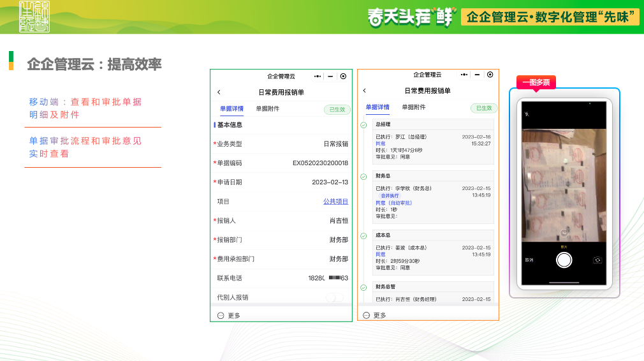This screenshot has height=361, width=644.
Task: Tap the flash icon in camera view
Action: 527,114
